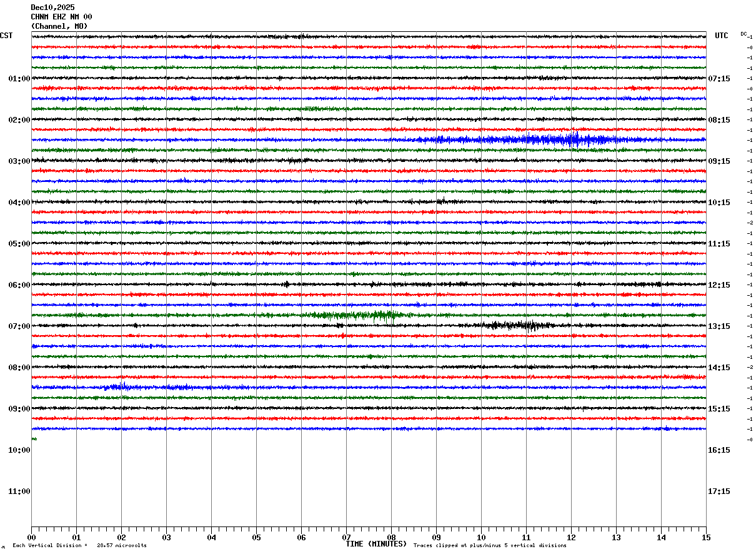Click the CST timezone label
The height and width of the screenshot is (554, 756).
coord(6,36)
